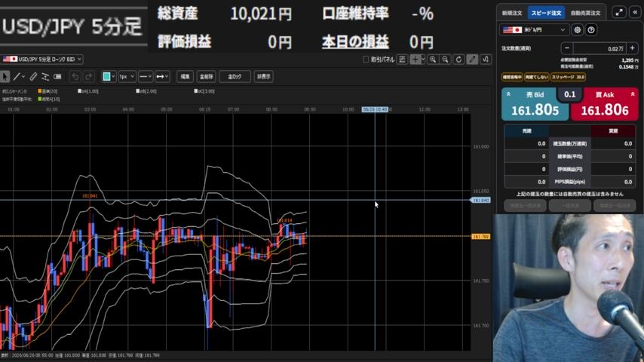Expand the line tool type arrow
This screenshot has height=362, width=644.
pyautogui.click(x=23, y=76)
